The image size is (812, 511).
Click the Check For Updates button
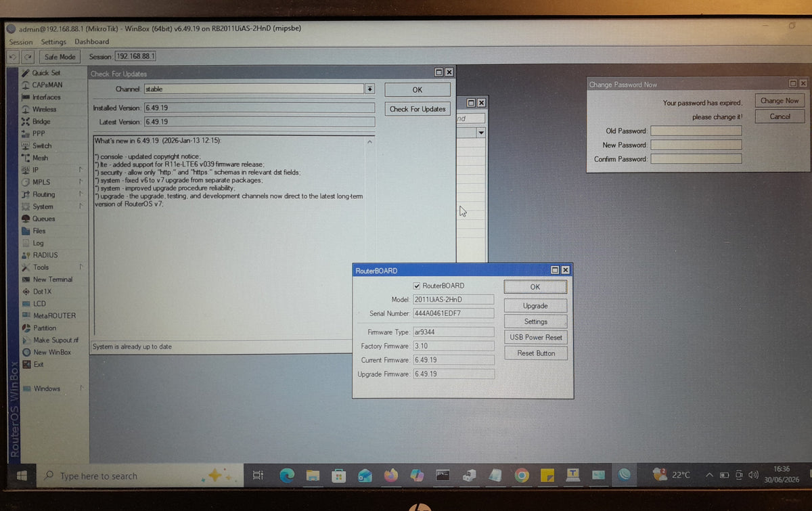417,109
